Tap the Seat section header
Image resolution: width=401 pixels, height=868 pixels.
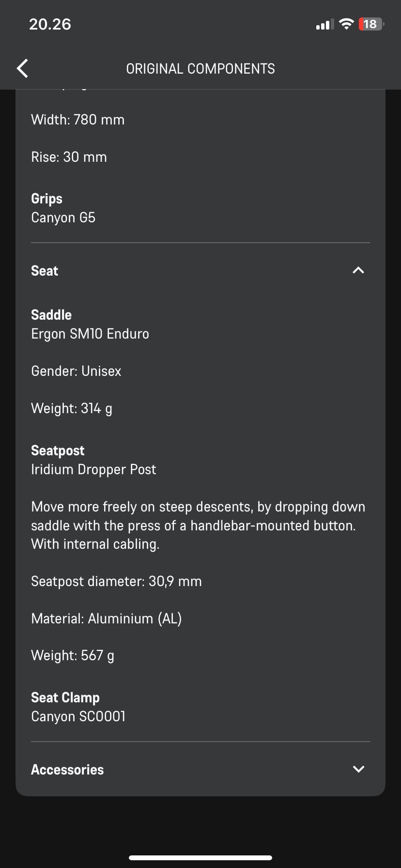coord(45,271)
